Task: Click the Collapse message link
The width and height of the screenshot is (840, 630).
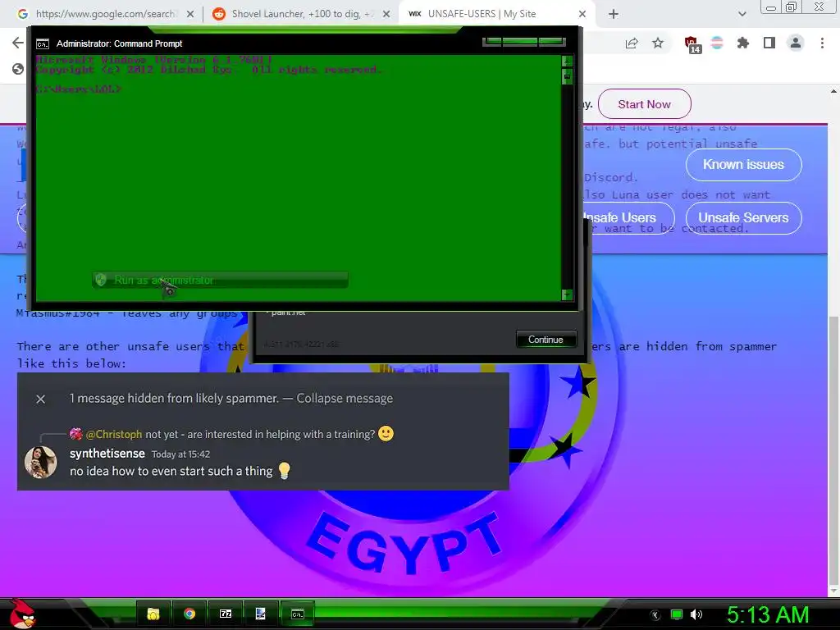Action: pyautogui.click(x=345, y=398)
